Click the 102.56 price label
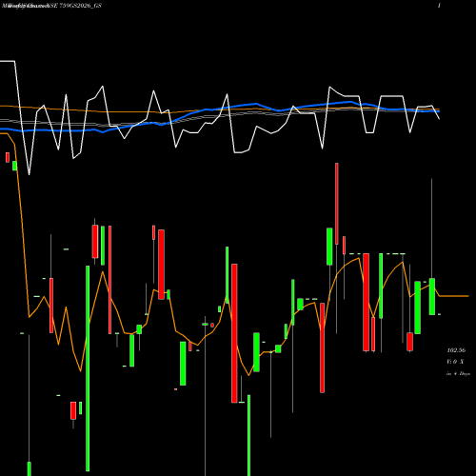476x476 pixels. tap(456, 350)
